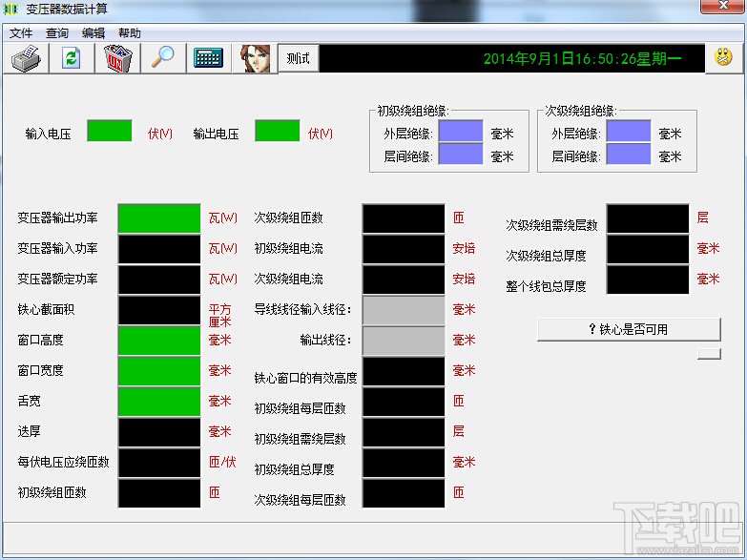This screenshot has height=560, width=747.
Task: Click the printer icon in toolbar
Action: [x=26, y=58]
